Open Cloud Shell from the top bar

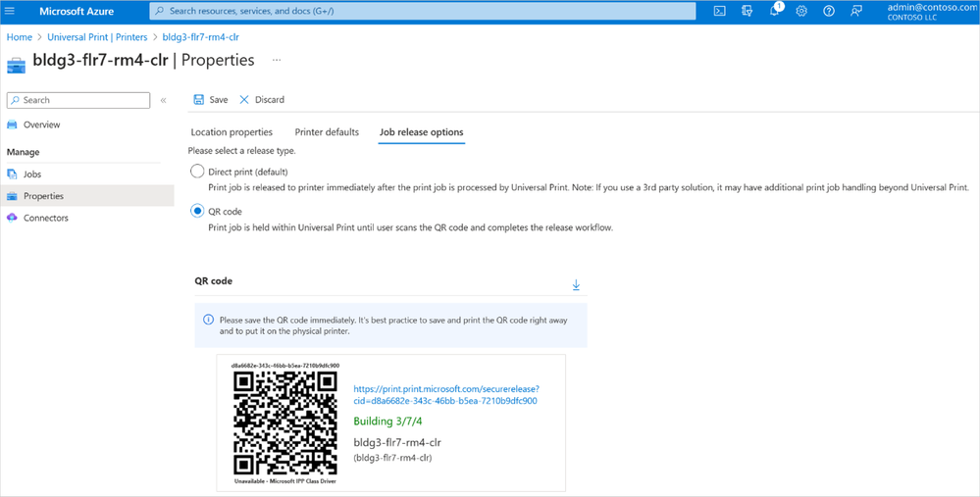[x=720, y=11]
